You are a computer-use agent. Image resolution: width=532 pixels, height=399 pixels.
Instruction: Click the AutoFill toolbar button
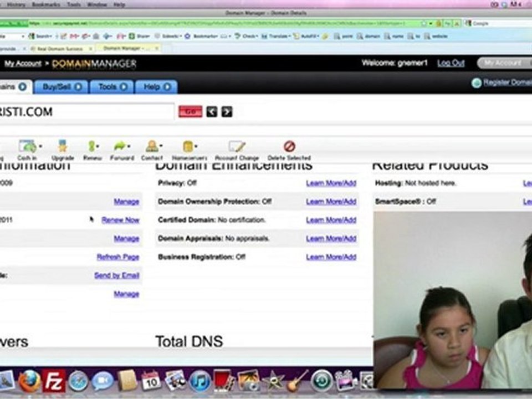[306, 36]
